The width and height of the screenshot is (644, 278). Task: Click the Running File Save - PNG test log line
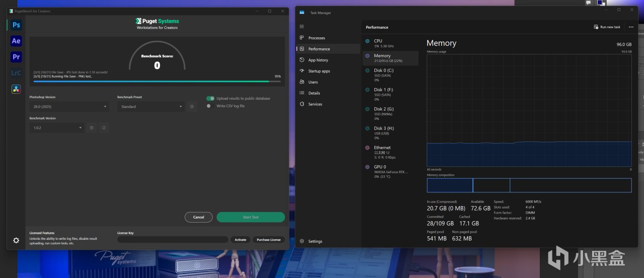coord(63,76)
